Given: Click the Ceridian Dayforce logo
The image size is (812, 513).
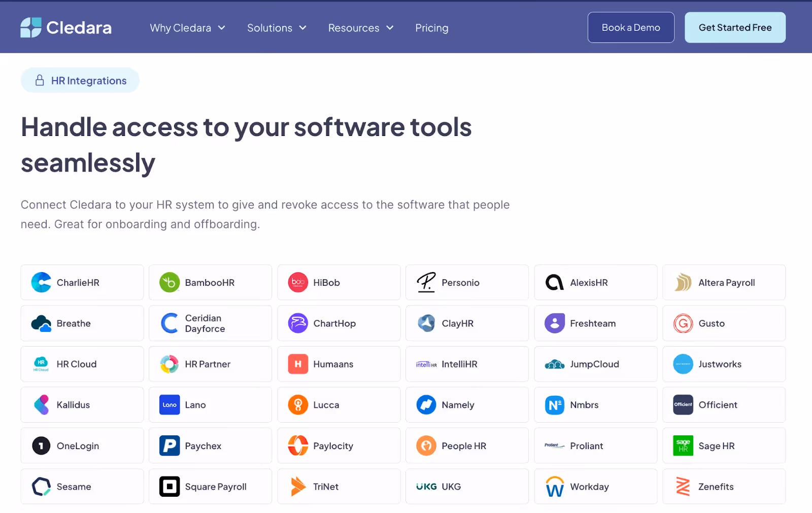Looking at the screenshot, I should click(x=170, y=323).
